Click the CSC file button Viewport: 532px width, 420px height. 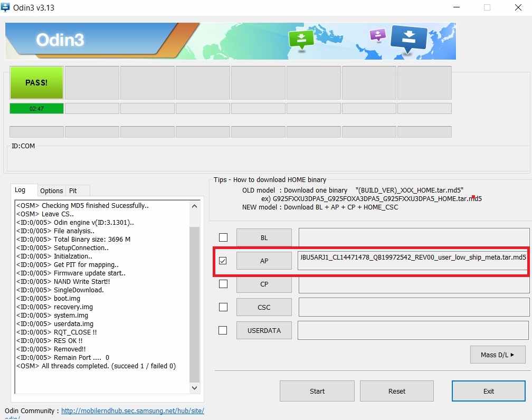[x=264, y=307]
